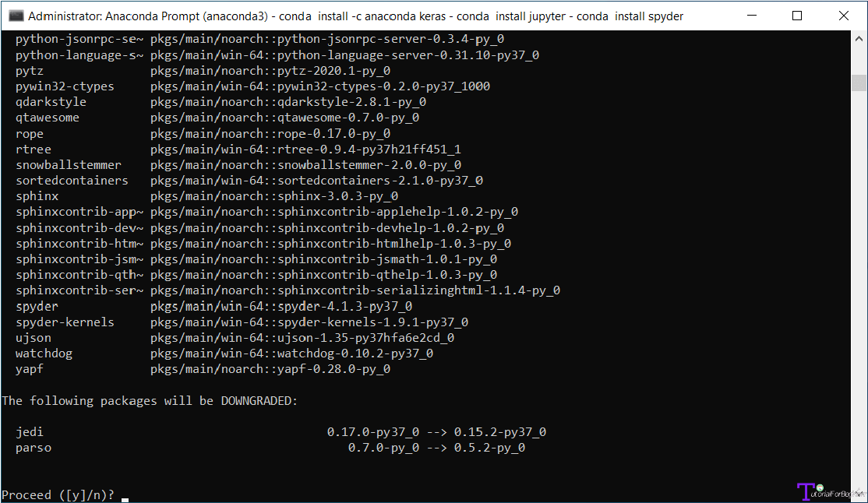Click the 'sortedcontainers' package name
Image resolution: width=868 pixels, height=503 pixels.
coord(72,181)
